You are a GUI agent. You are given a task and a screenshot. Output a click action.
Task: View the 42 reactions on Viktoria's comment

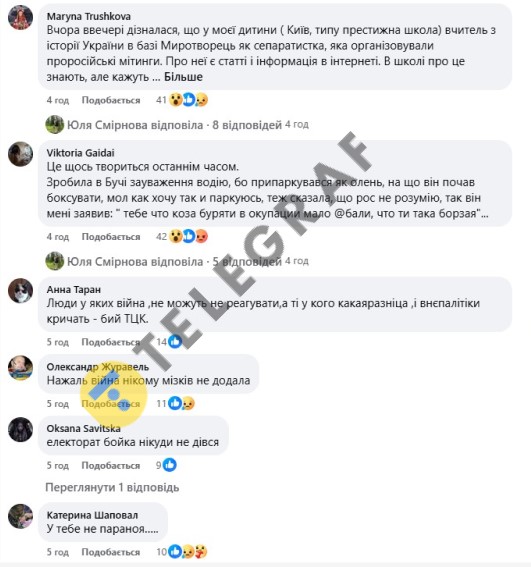182,236
